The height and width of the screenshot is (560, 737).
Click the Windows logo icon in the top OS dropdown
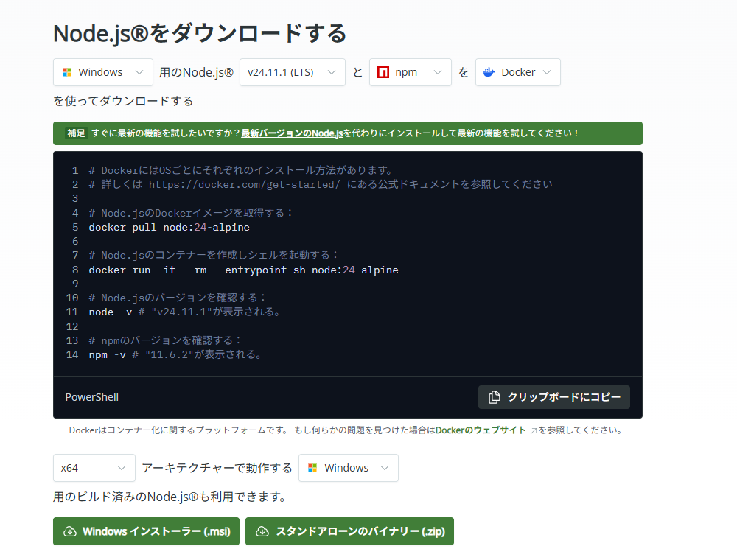(x=67, y=72)
